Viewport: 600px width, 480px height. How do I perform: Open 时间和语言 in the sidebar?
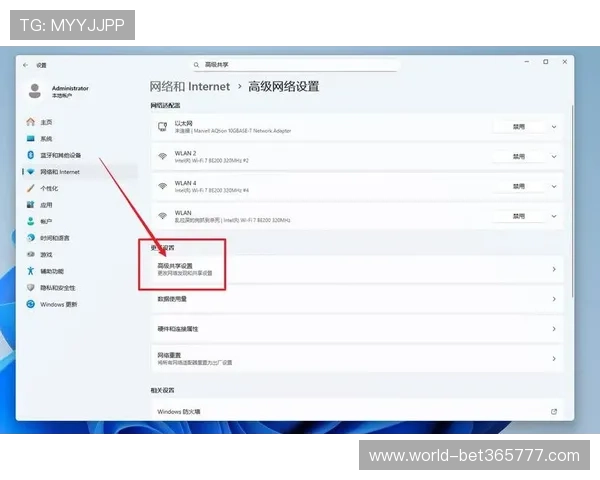coord(80,238)
